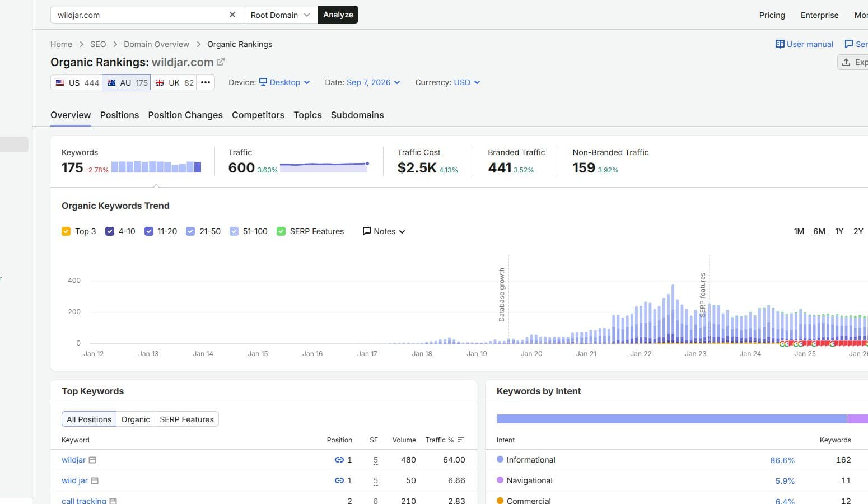Open the Device Desktop dropdown
The image size is (868, 504).
(284, 82)
